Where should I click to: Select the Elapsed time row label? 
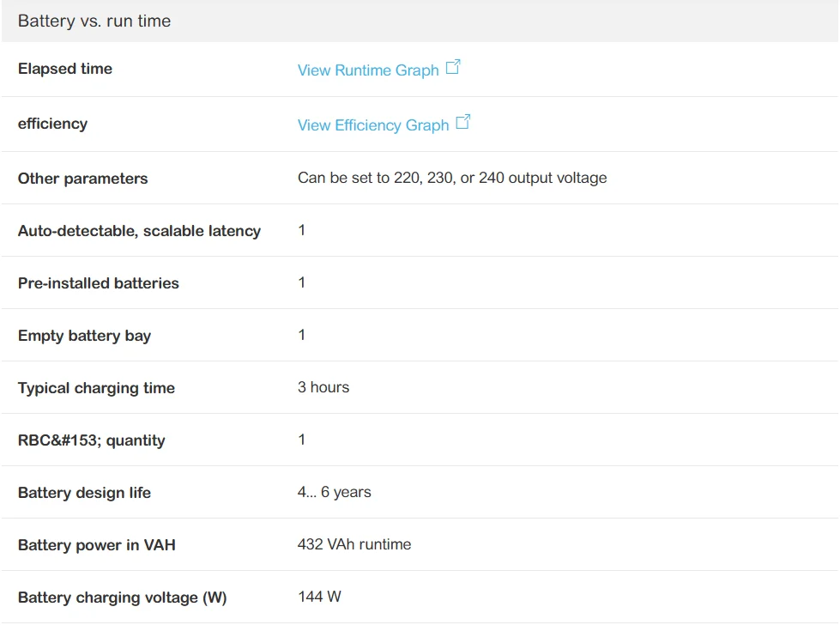click(65, 69)
